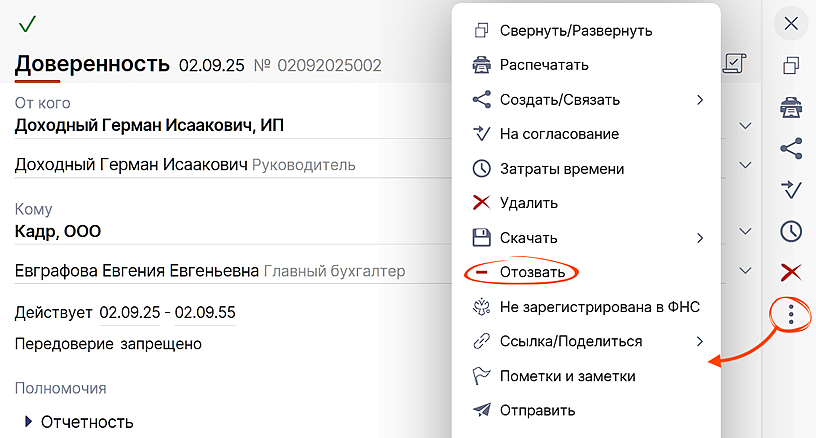The height and width of the screenshot is (438, 816).
Task: Click the printer icon in right sidebar
Action: coord(791,107)
